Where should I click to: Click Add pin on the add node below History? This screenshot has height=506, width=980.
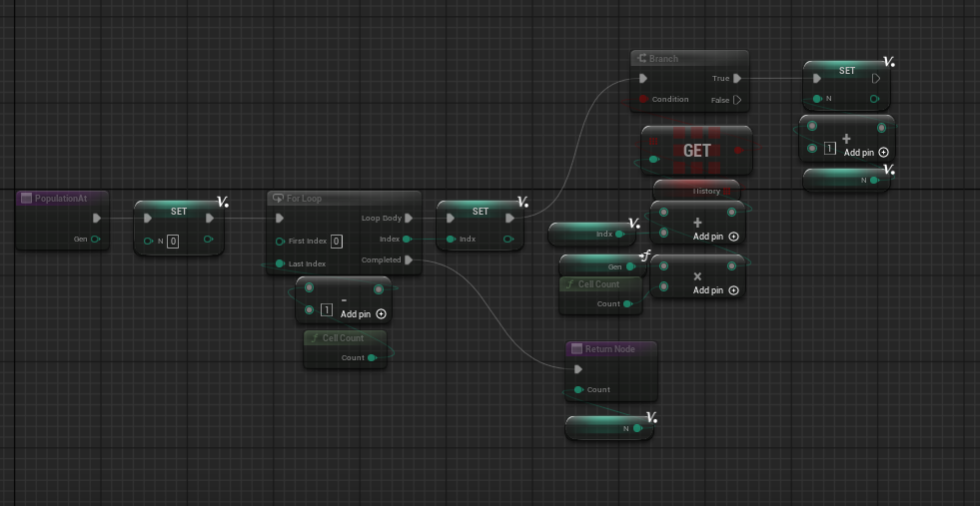pyautogui.click(x=715, y=237)
